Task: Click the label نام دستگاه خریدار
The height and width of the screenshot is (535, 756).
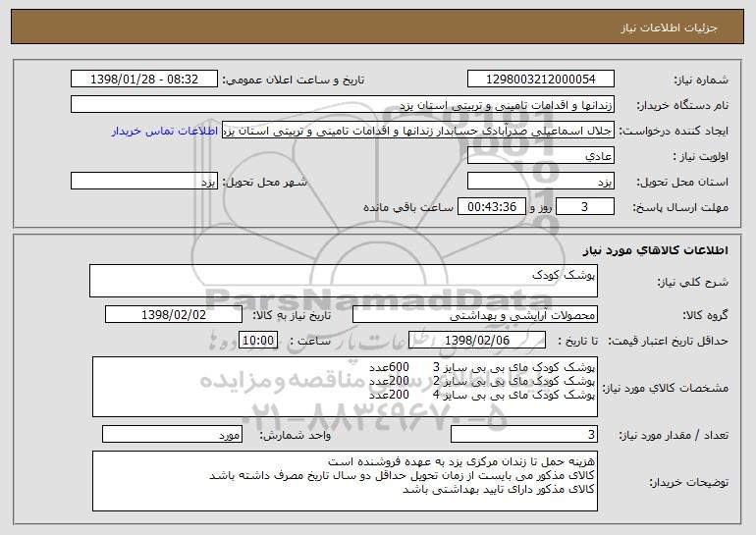Action: 682,106
